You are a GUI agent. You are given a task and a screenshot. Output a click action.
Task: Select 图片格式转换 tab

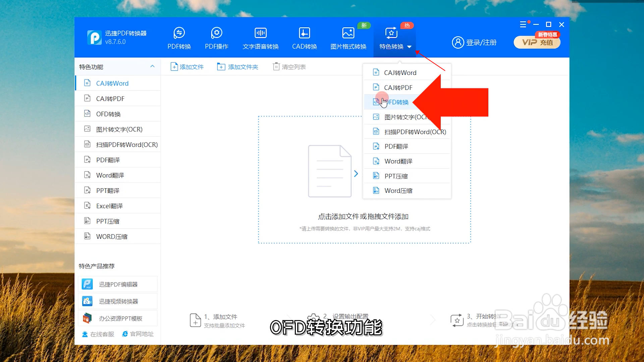(x=348, y=39)
